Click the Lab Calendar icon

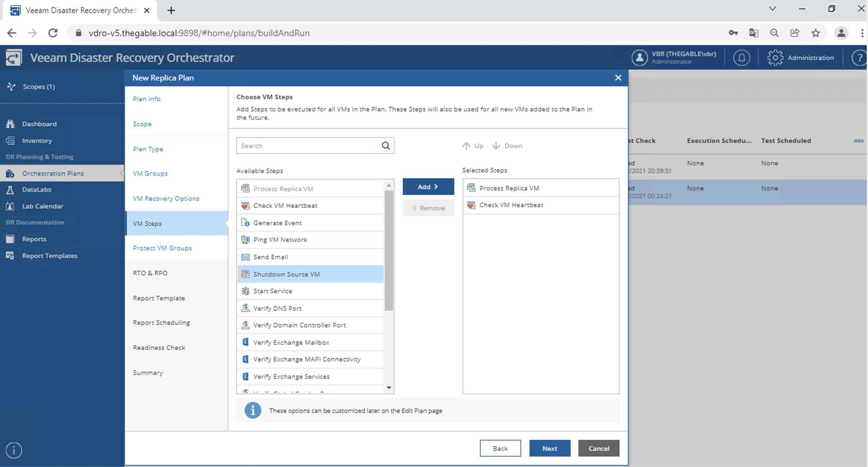(x=10, y=206)
